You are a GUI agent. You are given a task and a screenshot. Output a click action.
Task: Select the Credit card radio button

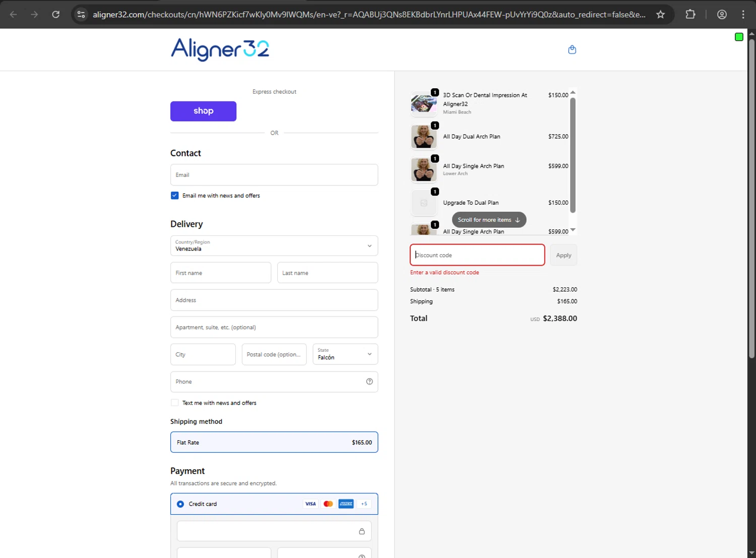180,504
